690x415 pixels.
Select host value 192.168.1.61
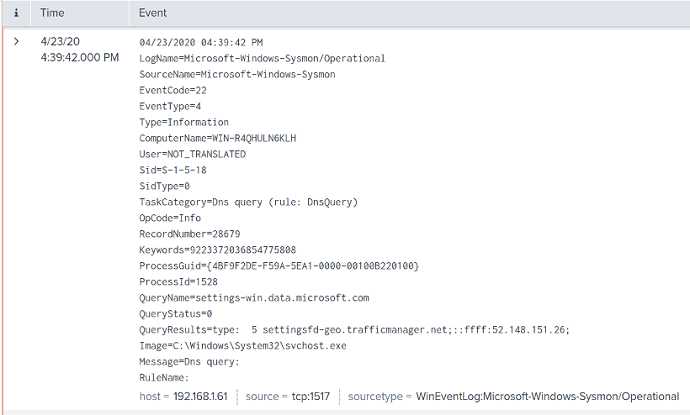tap(200, 397)
